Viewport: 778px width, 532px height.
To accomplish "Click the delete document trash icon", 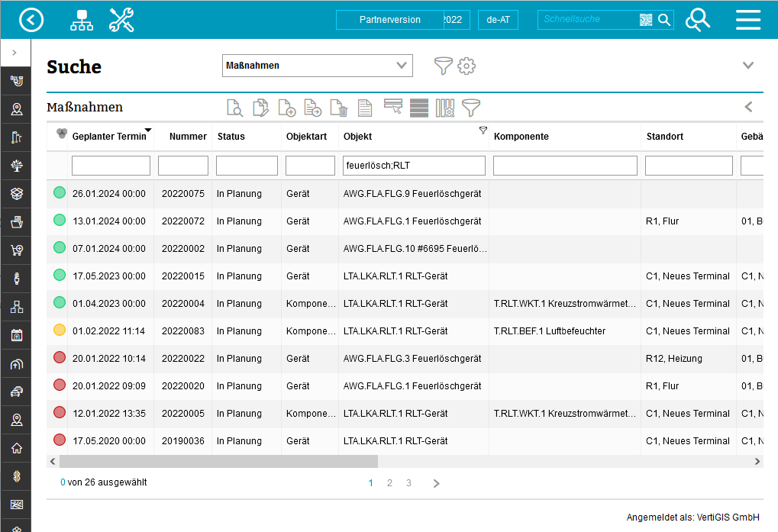I will [339, 108].
